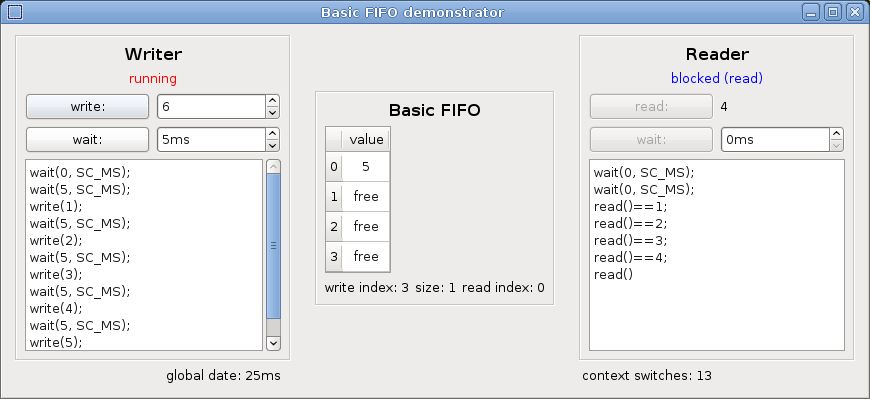The width and height of the screenshot is (870, 399).
Task: Decrease the write value spinner
Action: pos(272,113)
